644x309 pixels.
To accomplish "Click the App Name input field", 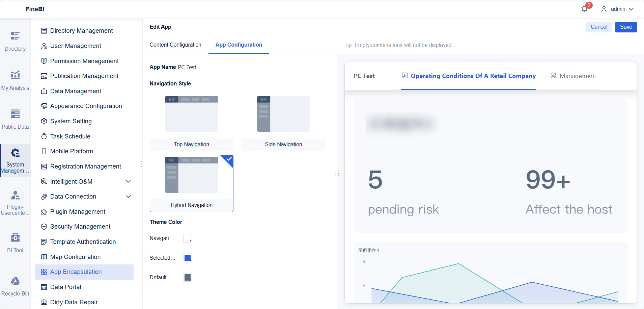I will click(x=254, y=67).
